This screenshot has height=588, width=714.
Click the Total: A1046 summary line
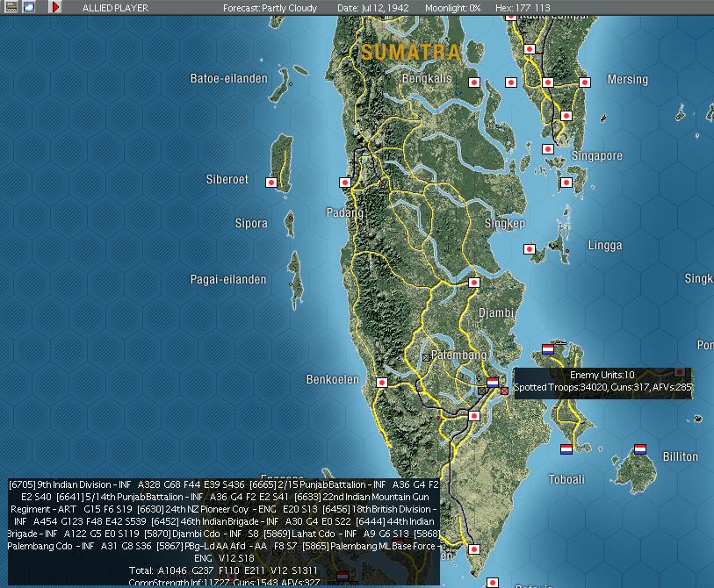(224, 570)
